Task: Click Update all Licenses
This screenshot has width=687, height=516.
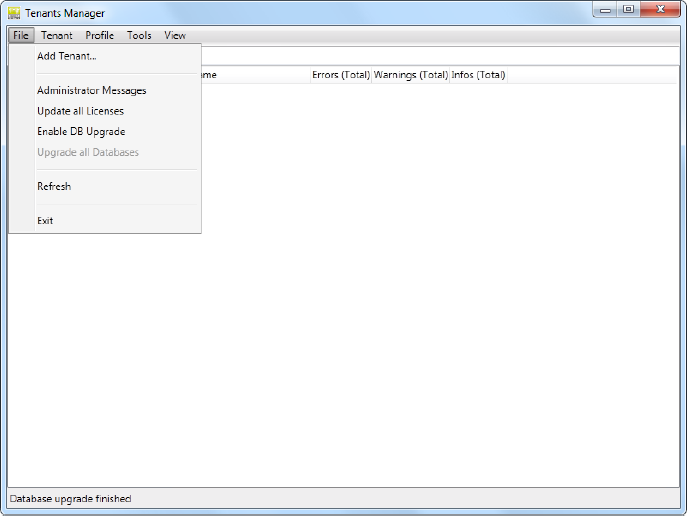Action: (x=80, y=111)
